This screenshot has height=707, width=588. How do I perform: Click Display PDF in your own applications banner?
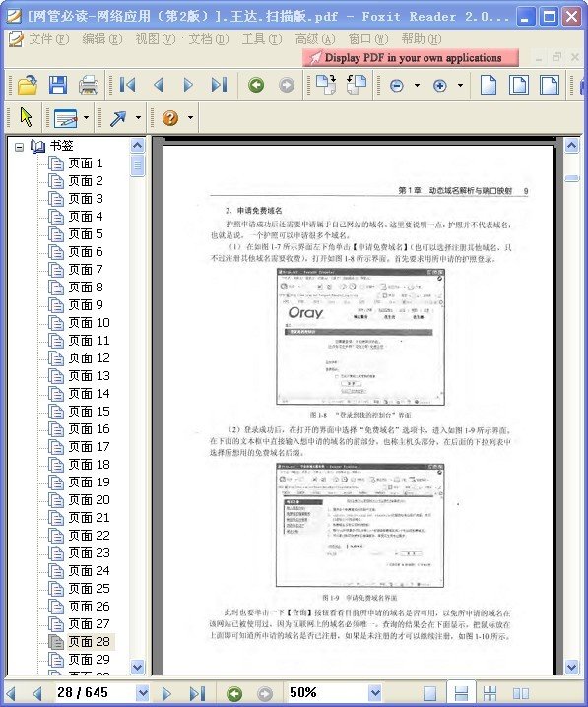point(411,58)
